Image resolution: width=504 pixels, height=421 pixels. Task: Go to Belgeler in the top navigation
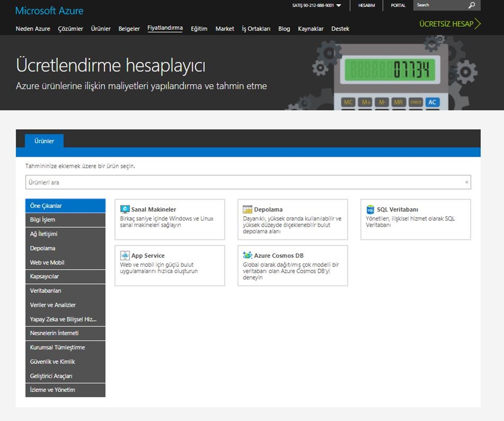pyautogui.click(x=129, y=28)
